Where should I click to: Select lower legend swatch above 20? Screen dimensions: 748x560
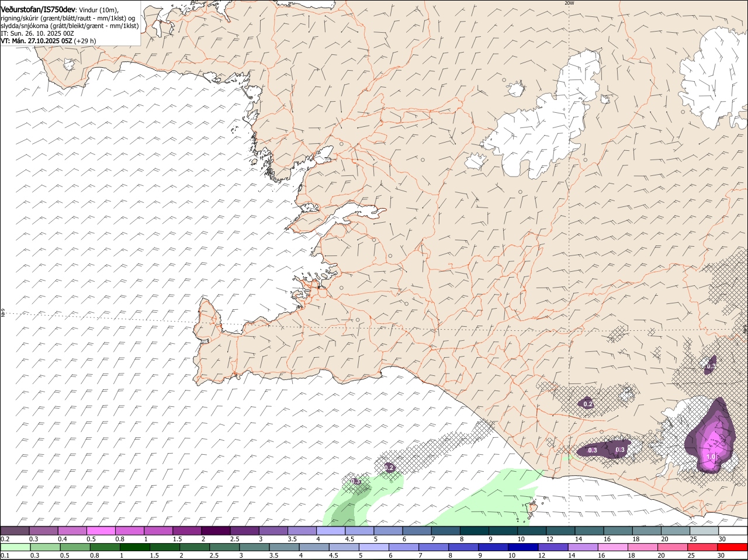[x=673, y=547]
